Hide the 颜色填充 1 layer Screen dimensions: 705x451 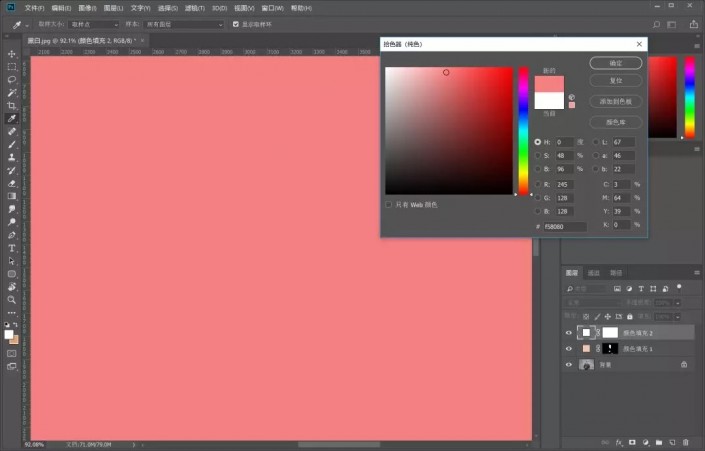[569, 349]
